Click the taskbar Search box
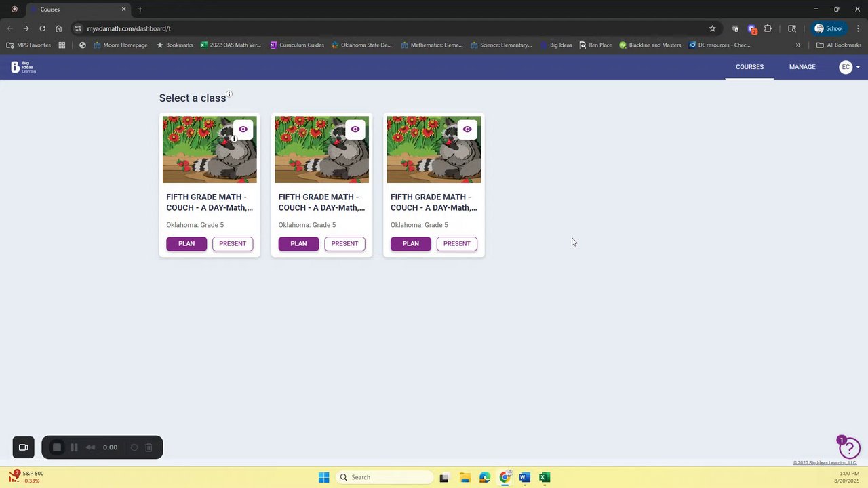 click(384, 477)
